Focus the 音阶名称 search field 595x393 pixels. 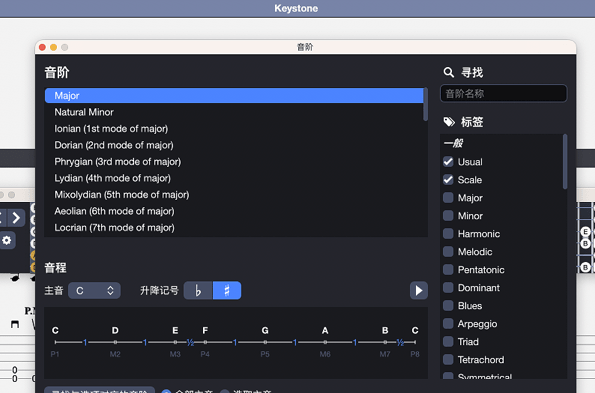(504, 93)
